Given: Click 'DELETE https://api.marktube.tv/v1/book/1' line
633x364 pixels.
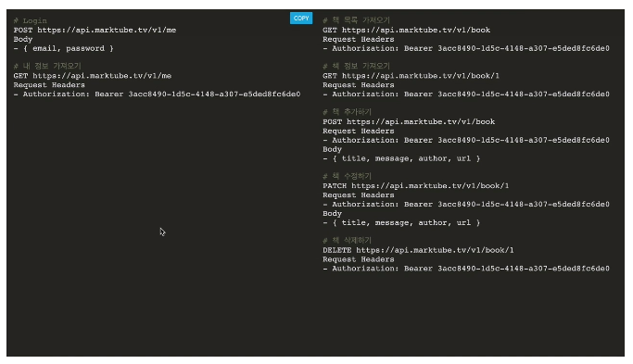Looking at the screenshot, I should [418, 250].
